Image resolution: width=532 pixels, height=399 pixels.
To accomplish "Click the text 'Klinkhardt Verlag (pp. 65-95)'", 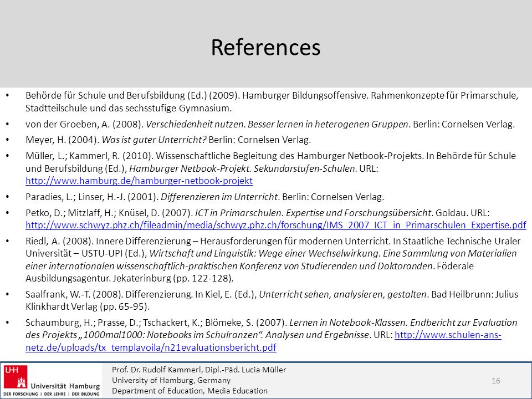I will click(88, 306).
